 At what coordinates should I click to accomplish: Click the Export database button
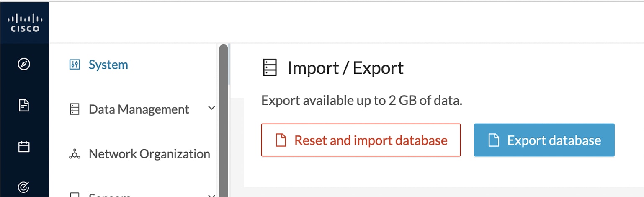(x=544, y=140)
